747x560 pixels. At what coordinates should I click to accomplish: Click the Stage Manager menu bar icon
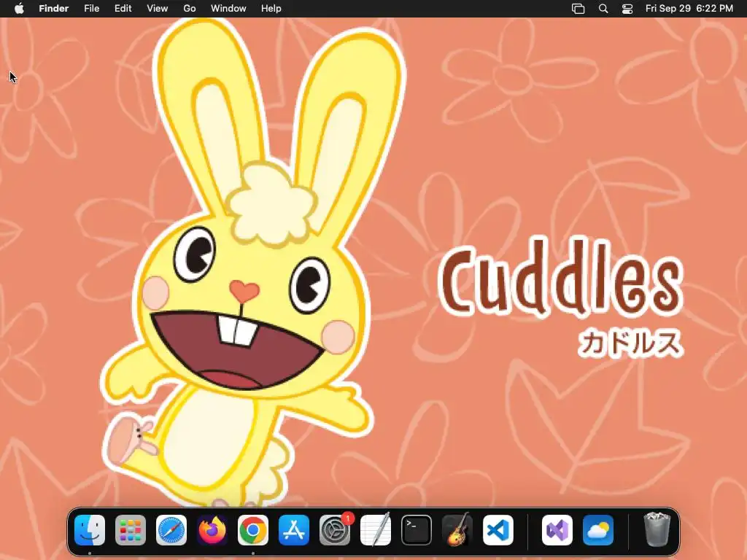click(578, 9)
